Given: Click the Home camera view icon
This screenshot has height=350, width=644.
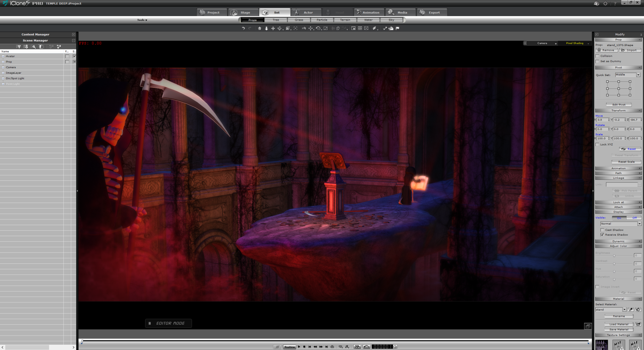Looking at the screenshot, I should (260, 28).
